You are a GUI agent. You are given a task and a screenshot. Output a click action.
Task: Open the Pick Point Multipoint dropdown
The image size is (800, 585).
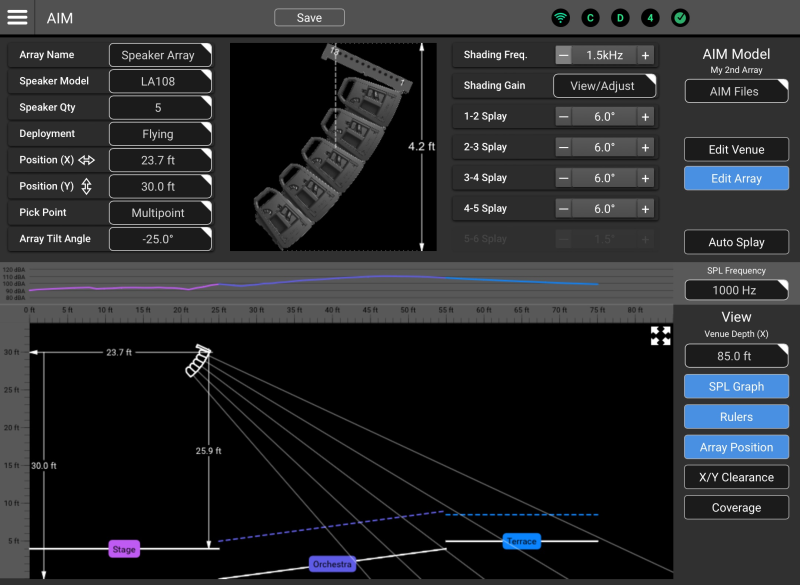coord(159,213)
